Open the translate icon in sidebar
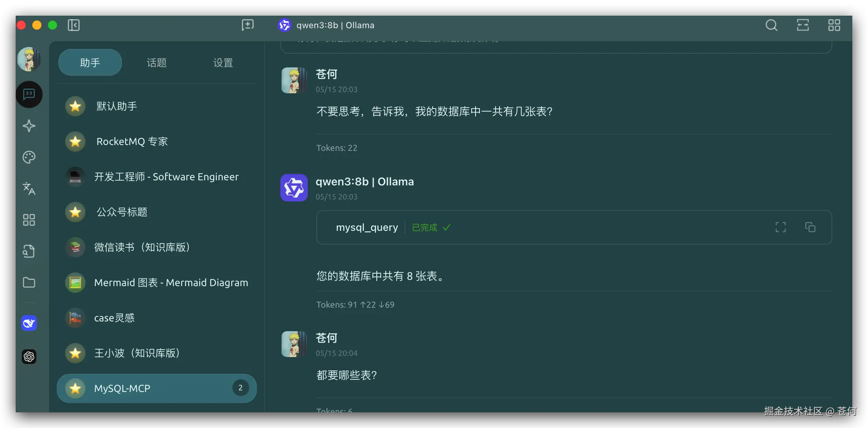 click(x=29, y=189)
